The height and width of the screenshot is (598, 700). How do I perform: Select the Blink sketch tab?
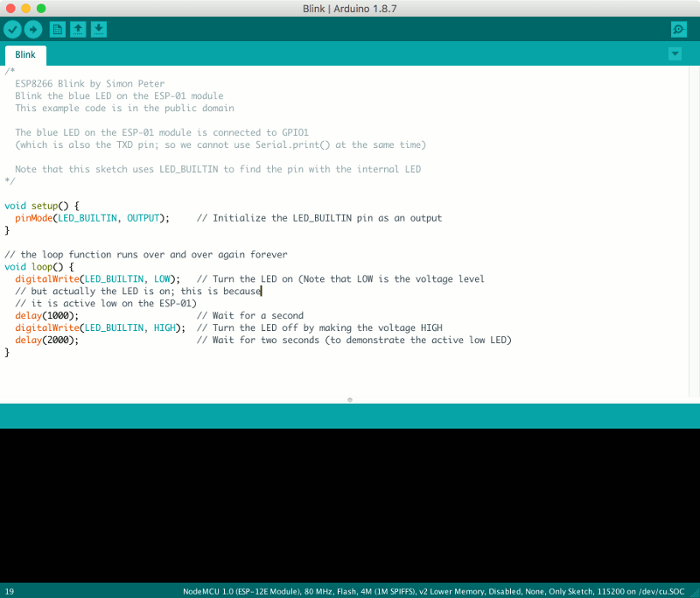[24, 54]
